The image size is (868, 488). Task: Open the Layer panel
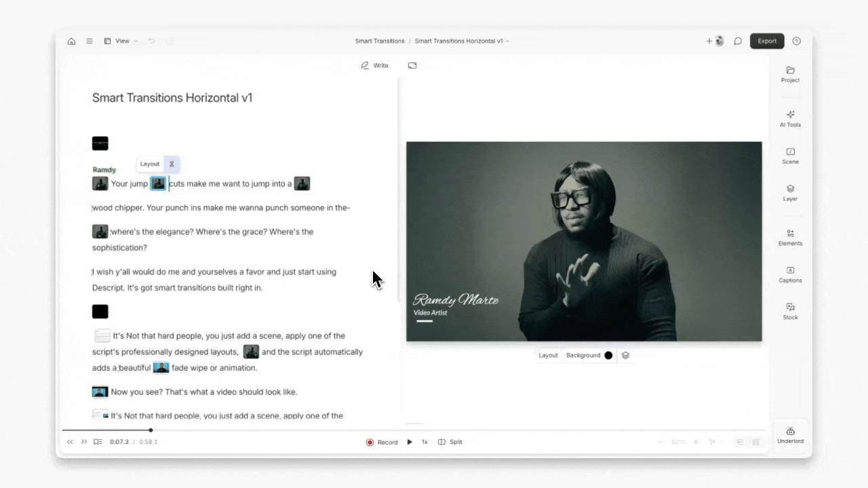click(790, 194)
